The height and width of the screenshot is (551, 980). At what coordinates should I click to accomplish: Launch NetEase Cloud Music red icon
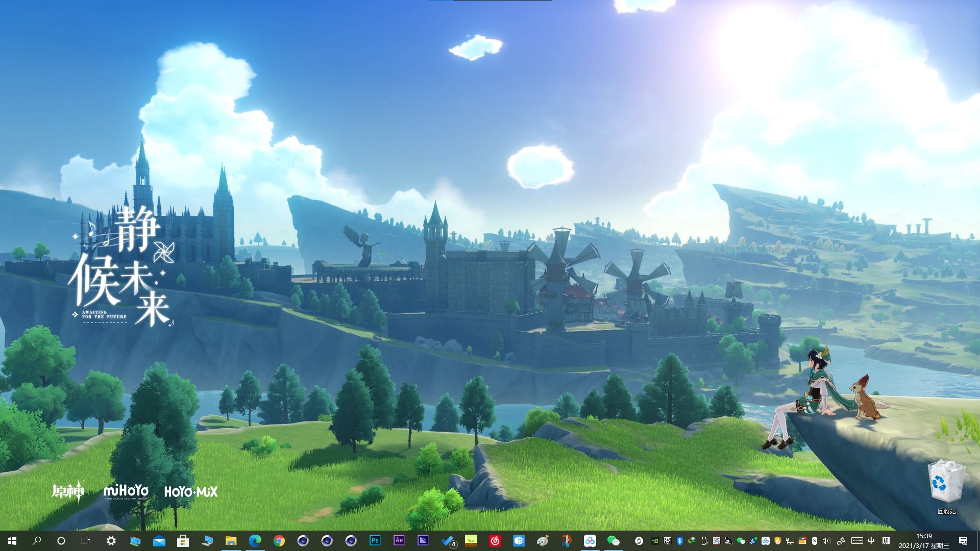[495, 541]
